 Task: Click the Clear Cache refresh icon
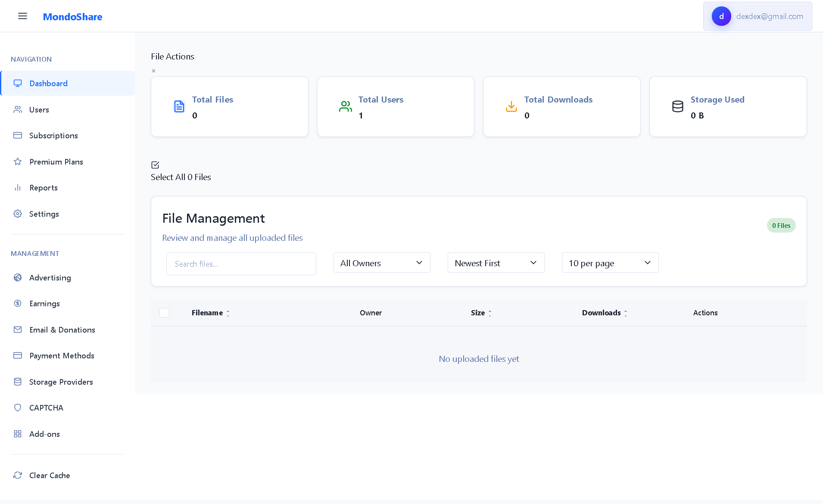[18, 475]
